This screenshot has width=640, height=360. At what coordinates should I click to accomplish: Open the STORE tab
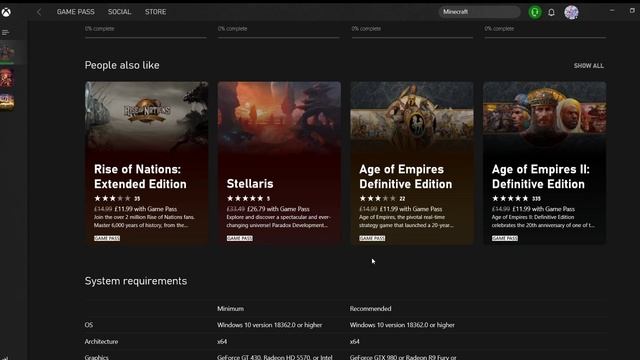click(x=155, y=12)
